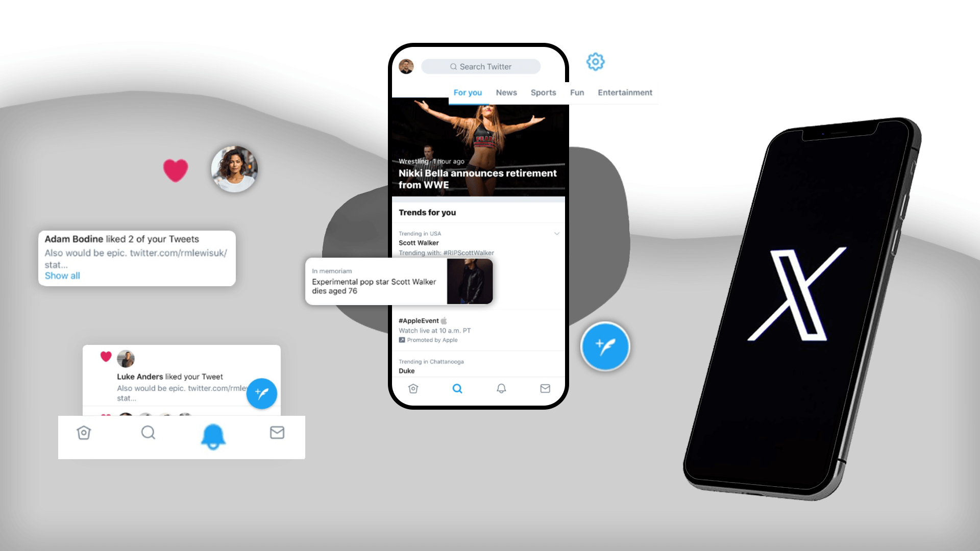Image resolution: width=980 pixels, height=551 pixels.
Task: Click the Messages envelope icon
Action: pyautogui.click(x=545, y=388)
